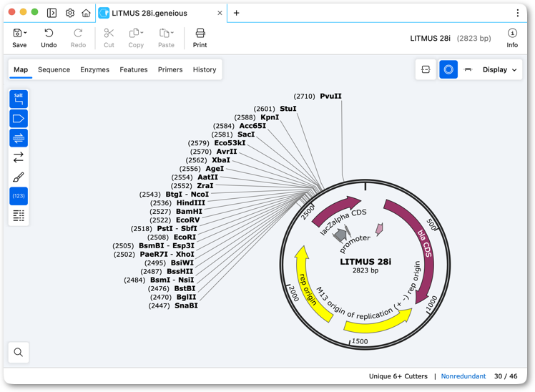
Task: Select the StuI enzyme label
Action: [288, 109]
